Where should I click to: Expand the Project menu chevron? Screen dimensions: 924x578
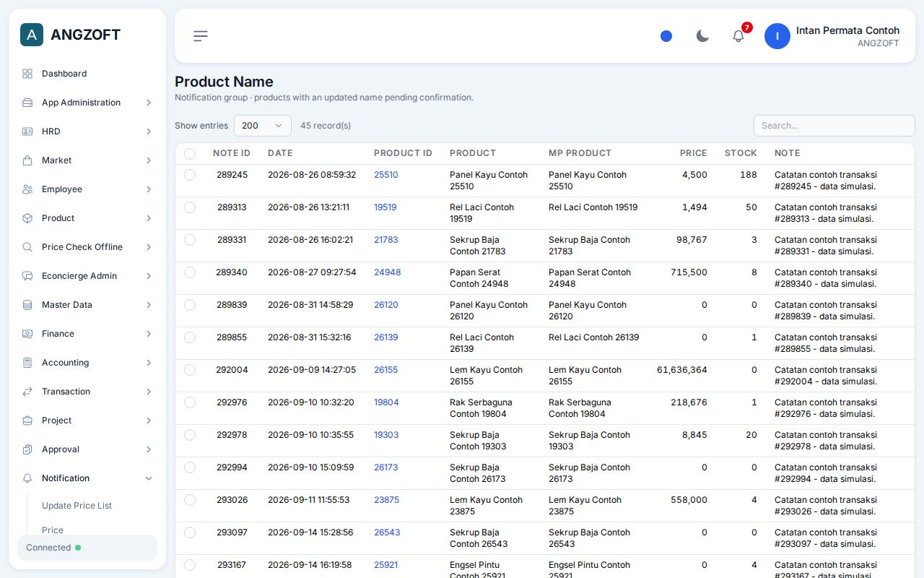pos(149,420)
